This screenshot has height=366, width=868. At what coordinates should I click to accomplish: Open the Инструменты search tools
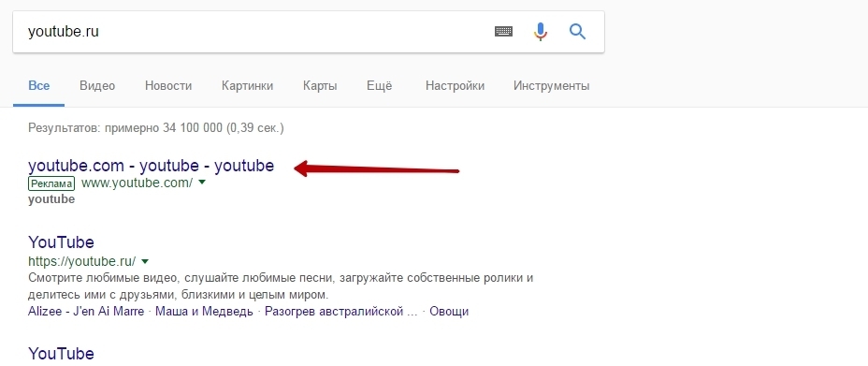pos(551,86)
